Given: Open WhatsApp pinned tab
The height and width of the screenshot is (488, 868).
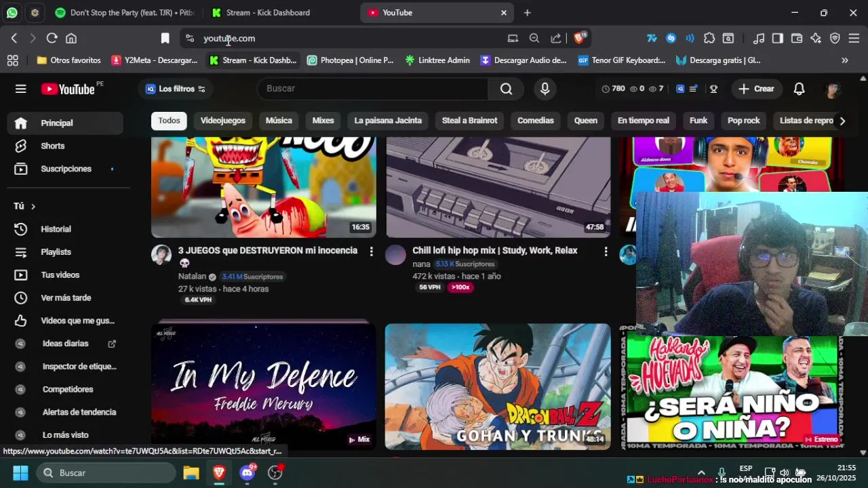Looking at the screenshot, I should point(12,12).
